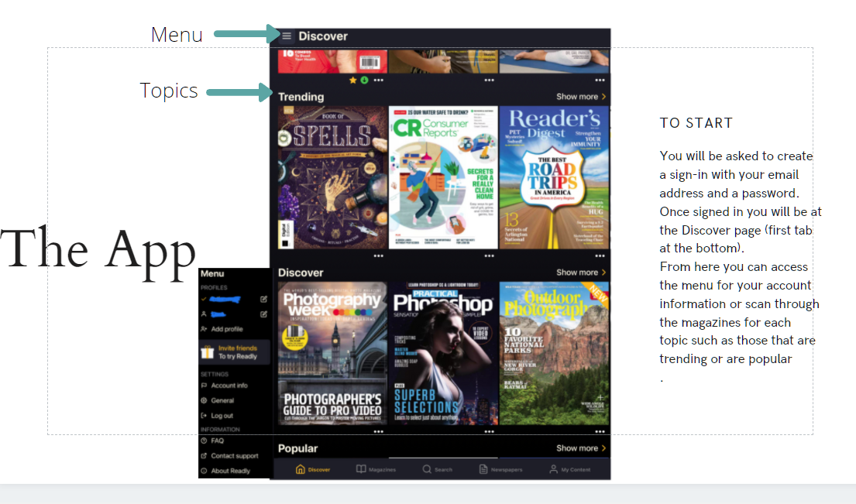Switch to the Newspapers tab
Screen dimensions: 856x504
(x=500, y=470)
